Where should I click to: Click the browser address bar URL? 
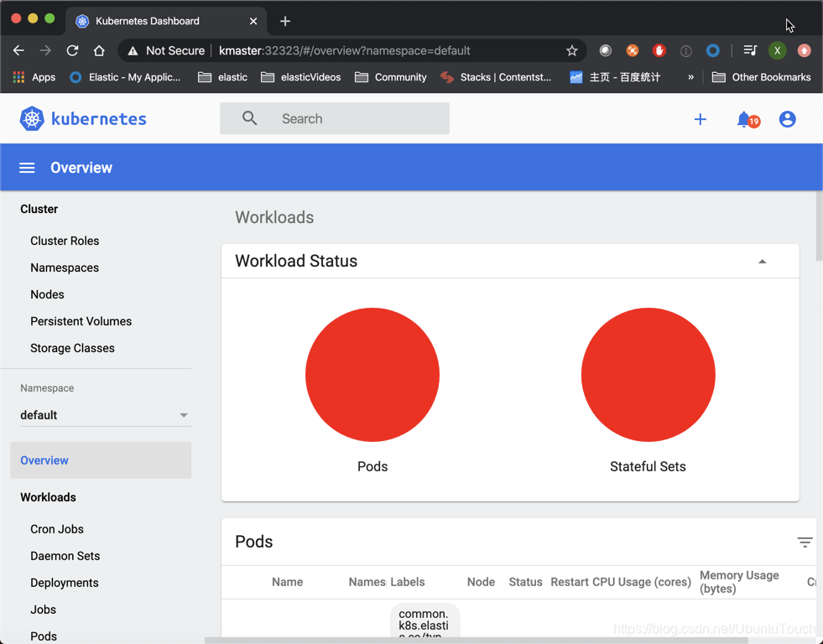click(x=344, y=50)
